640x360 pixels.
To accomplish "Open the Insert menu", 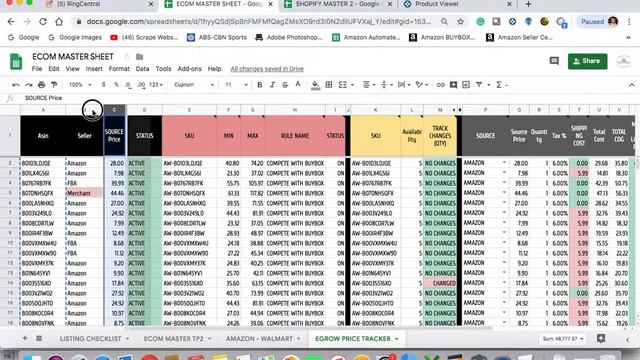I will (94, 69).
